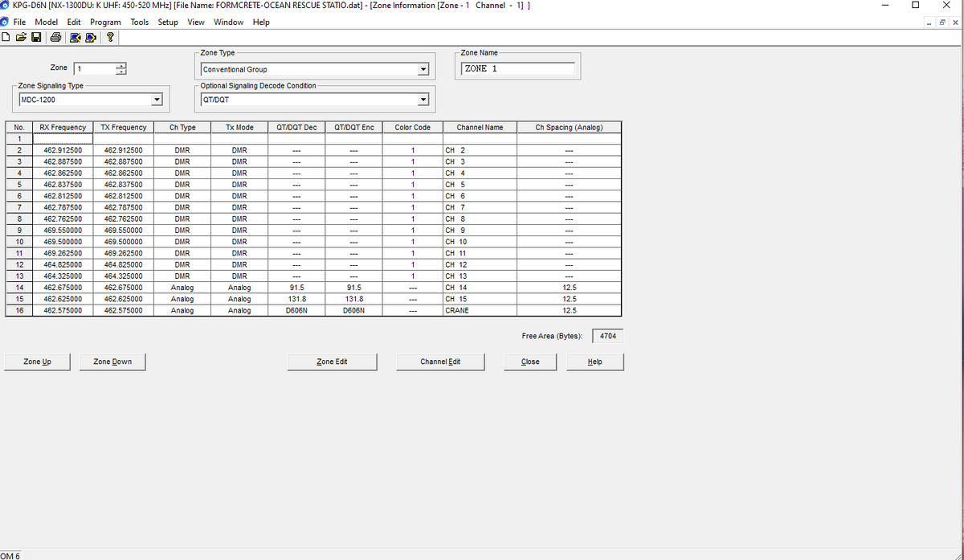Click the Zone number spinner arrows

121,69
